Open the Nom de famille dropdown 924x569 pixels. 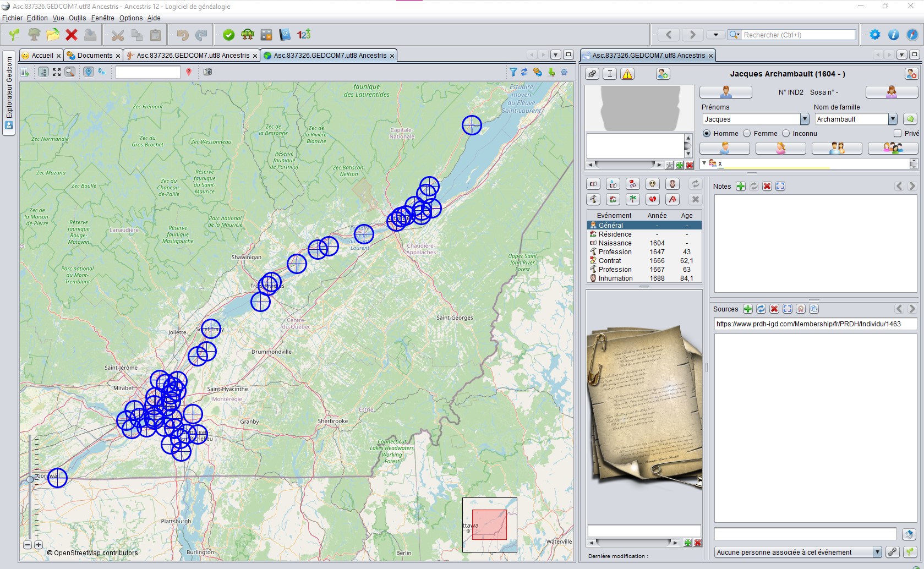(x=893, y=119)
